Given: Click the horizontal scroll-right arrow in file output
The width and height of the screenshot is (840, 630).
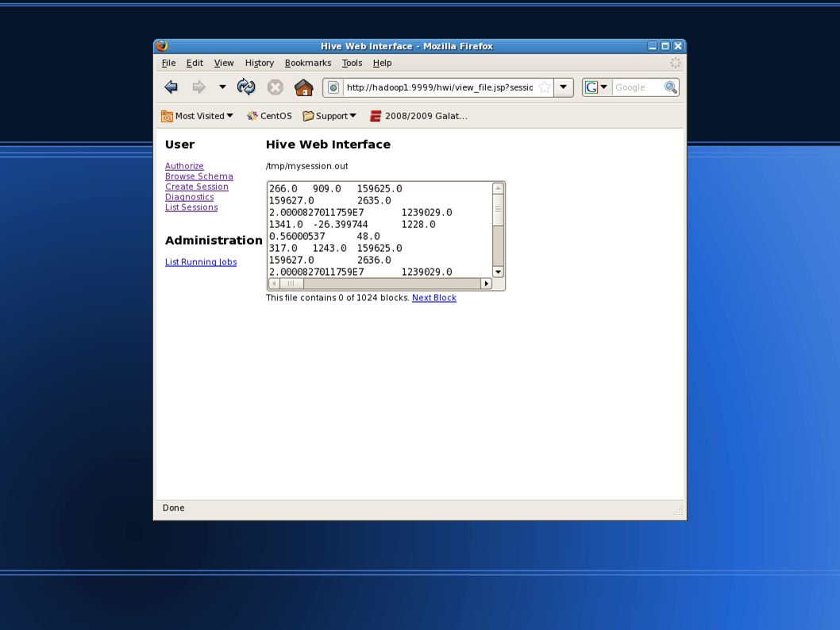Looking at the screenshot, I should pyautogui.click(x=487, y=284).
